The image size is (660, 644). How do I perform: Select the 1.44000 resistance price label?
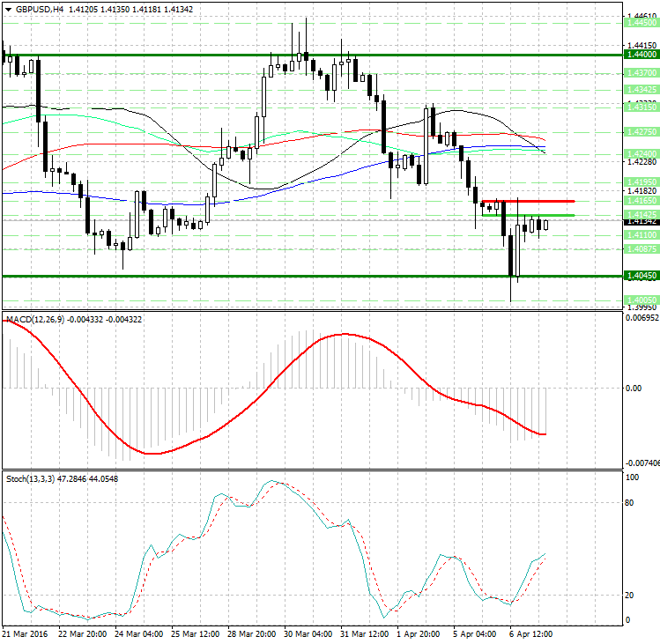click(640, 55)
